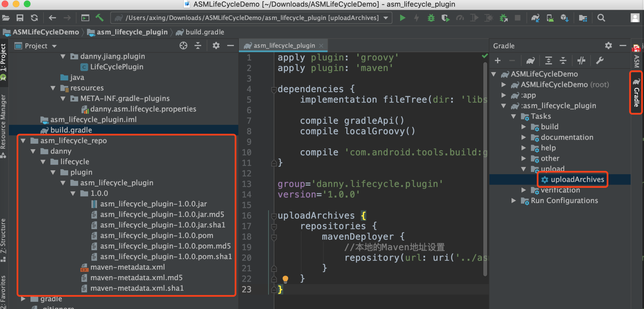The width and height of the screenshot is (644, 309).
Task: Open Gradle build tool settings wrench
Action: pyautogui.click(x=600, y=60)
